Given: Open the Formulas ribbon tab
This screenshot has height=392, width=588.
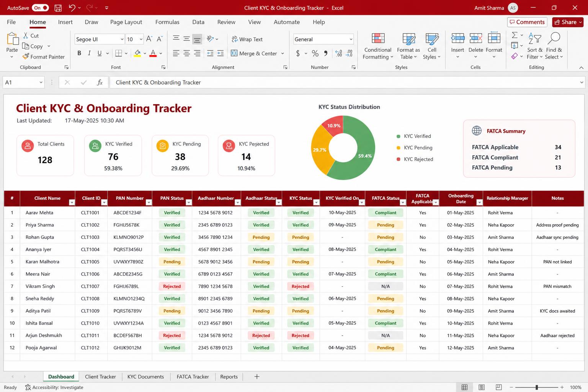Looking at the screenshot, I should (167, 22).
